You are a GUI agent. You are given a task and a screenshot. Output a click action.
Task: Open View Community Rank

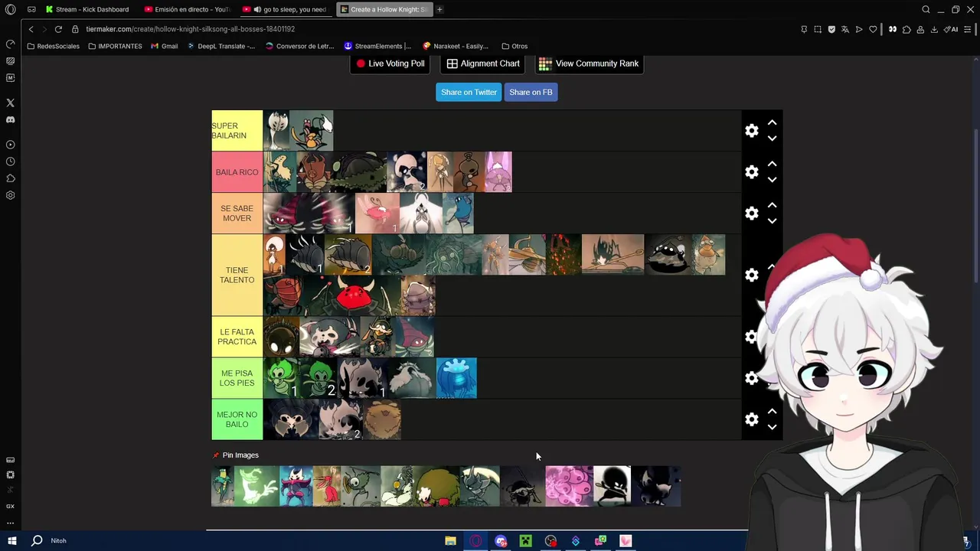(x=589, y=64)
